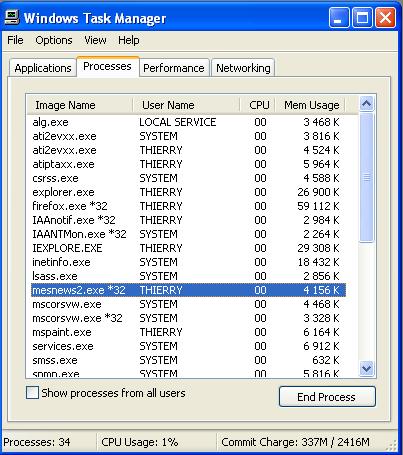Open the Networking tab

(x=243, y=68)
